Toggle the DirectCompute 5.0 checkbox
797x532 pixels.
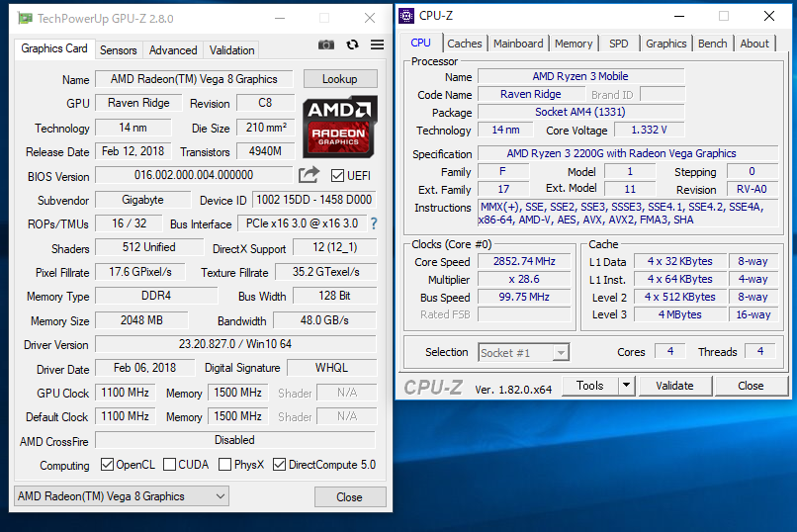pyautogui.click(x=279, y=465)
